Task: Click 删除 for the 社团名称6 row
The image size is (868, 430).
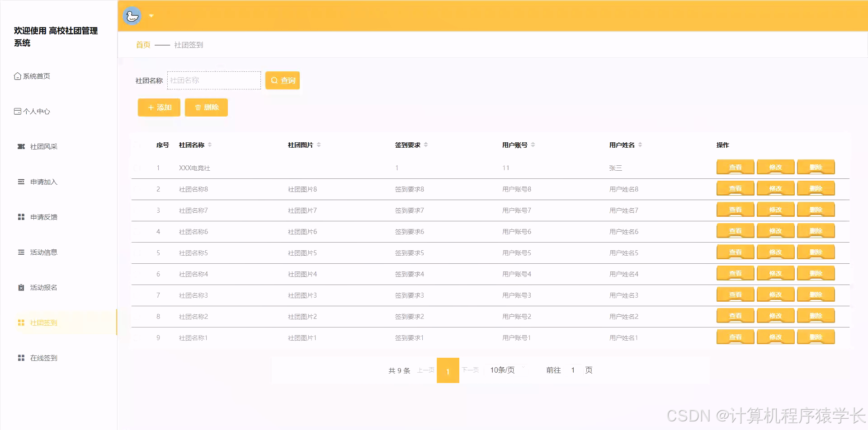Action: [816, 231]
